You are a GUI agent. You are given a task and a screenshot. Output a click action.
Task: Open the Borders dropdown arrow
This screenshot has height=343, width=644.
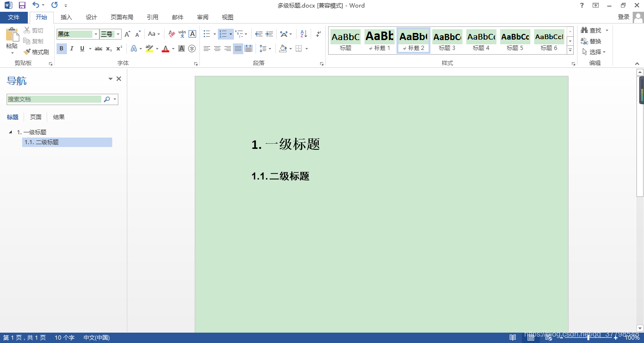(x=306, y=49)
